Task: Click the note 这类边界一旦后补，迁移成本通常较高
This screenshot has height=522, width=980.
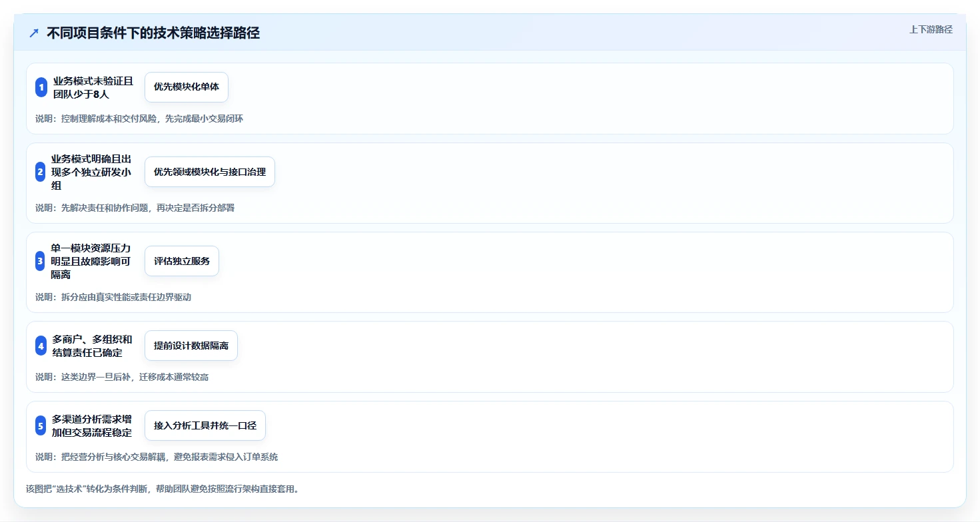Action: [x=135, y=377]
